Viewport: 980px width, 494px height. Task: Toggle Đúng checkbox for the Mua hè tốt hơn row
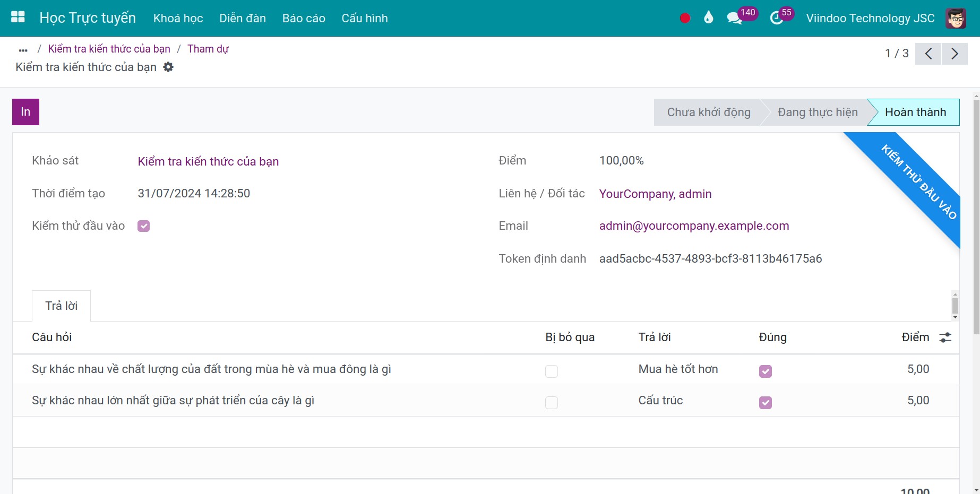[x=766, y=371]
